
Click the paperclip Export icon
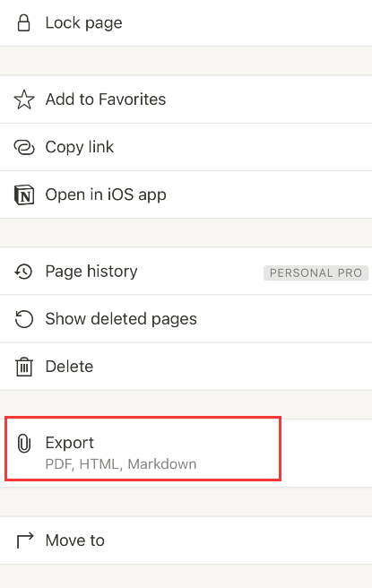[23, 444]
